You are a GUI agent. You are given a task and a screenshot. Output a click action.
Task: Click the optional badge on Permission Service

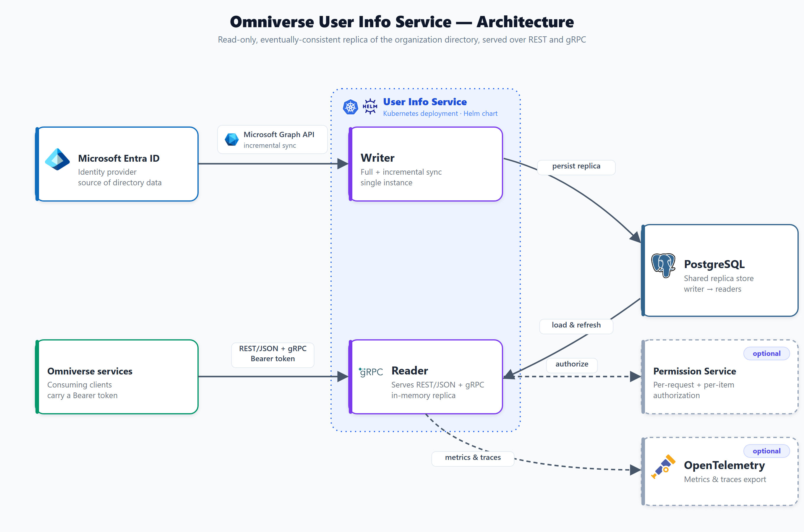click(766, 353)
